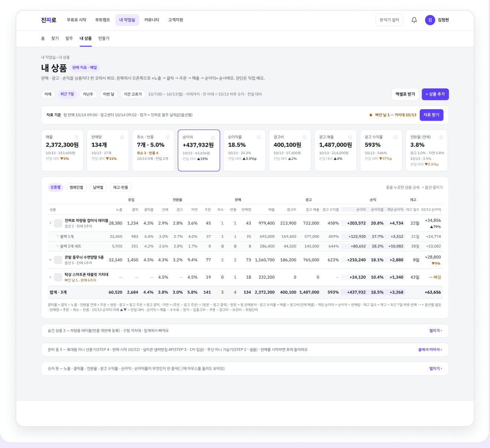
Task: Select the 어제 date range pill
Action: point(48,94)
